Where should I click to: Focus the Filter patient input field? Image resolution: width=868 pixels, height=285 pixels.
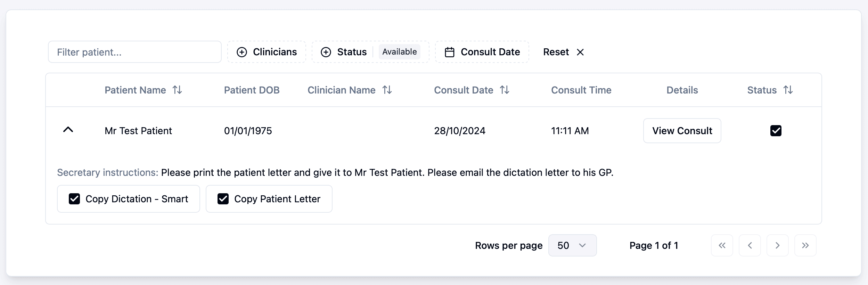tap(135, 52)
